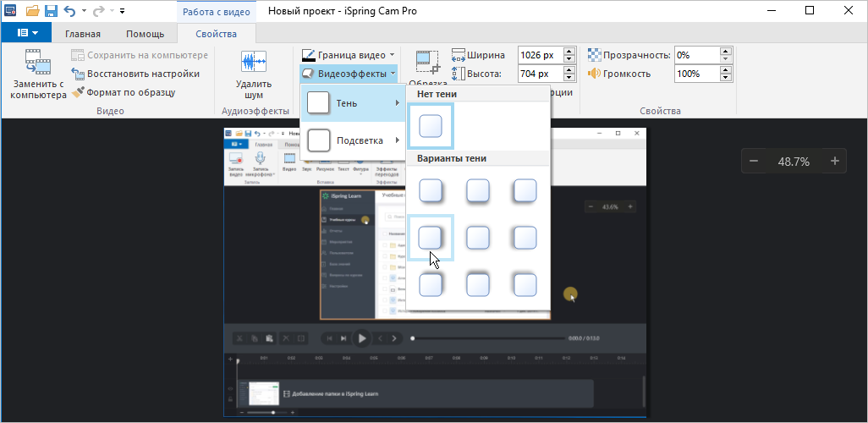Select first shadow variant in bottom row
Viewport: 868px width, 423px height.
click(431, 284)
